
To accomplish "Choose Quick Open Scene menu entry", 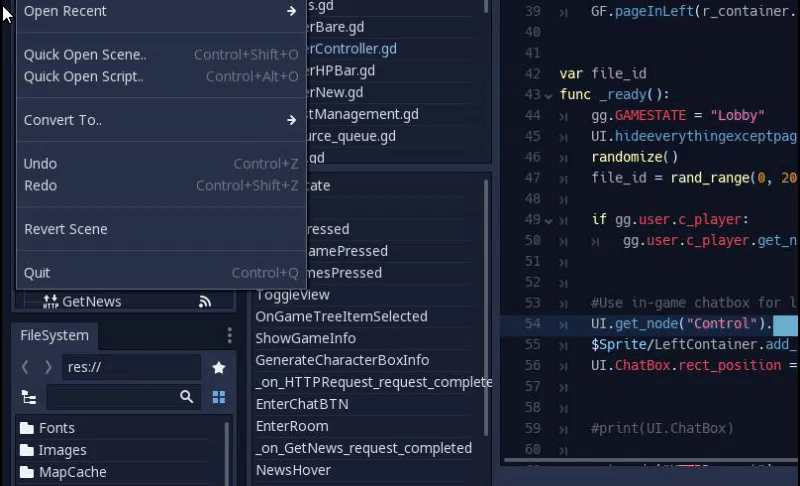I will click(161, 55).
